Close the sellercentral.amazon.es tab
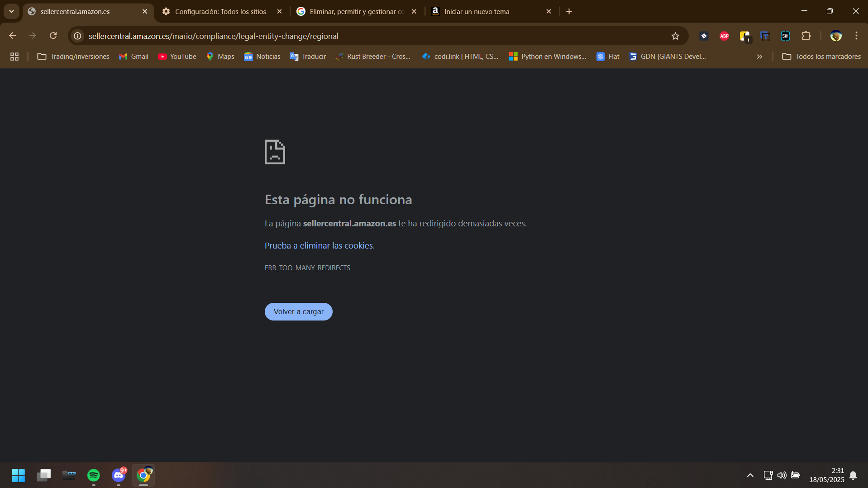Image resolution: width=868 pixels, height=488 pixels. (x=145, y=12)
